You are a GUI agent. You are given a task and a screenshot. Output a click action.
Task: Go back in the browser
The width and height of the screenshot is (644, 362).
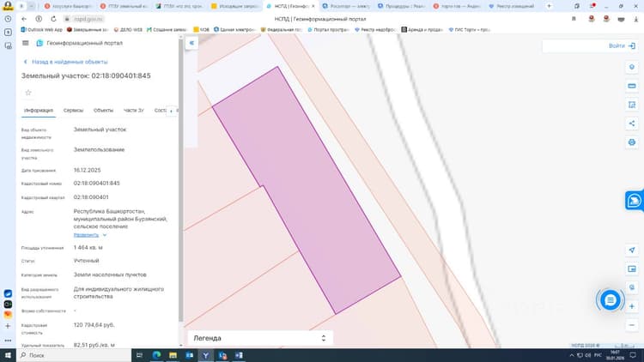point(24,19)
